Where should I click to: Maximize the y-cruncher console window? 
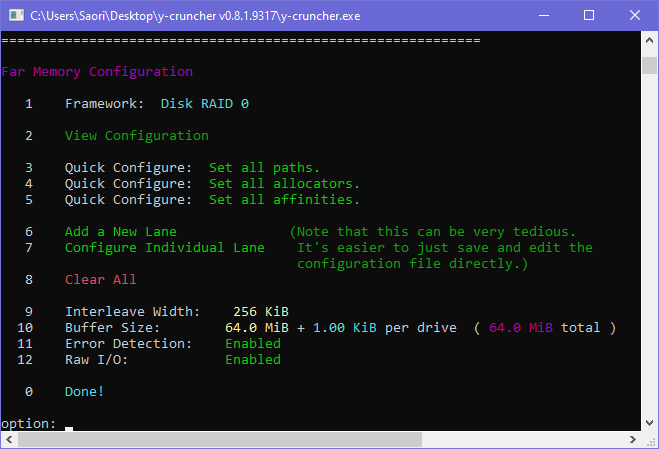[x=588, y=15]
